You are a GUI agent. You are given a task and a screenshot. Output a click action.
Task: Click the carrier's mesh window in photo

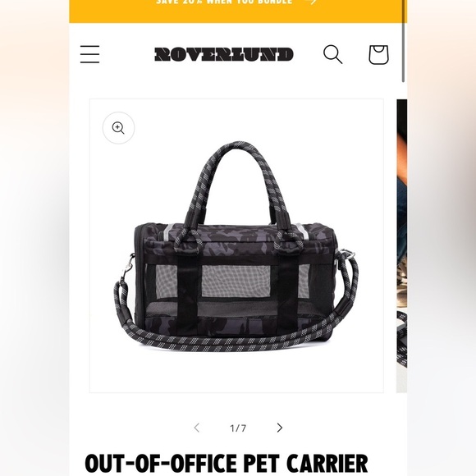pyautogui.click(x=236, y=281)
